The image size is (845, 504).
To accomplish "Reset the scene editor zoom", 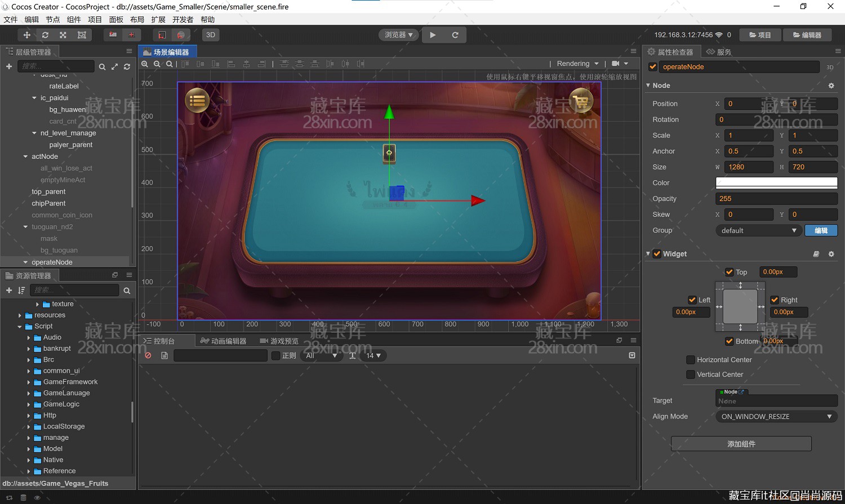I will [169, 64].
